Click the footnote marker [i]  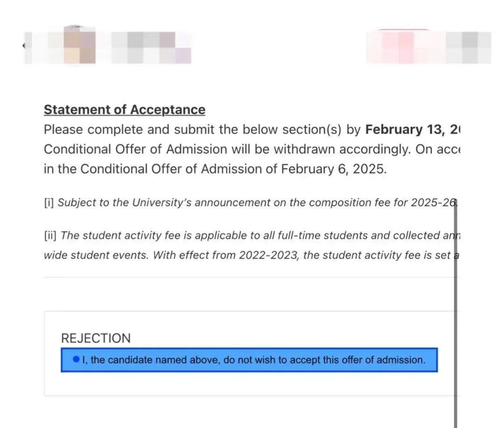point(49,203)
